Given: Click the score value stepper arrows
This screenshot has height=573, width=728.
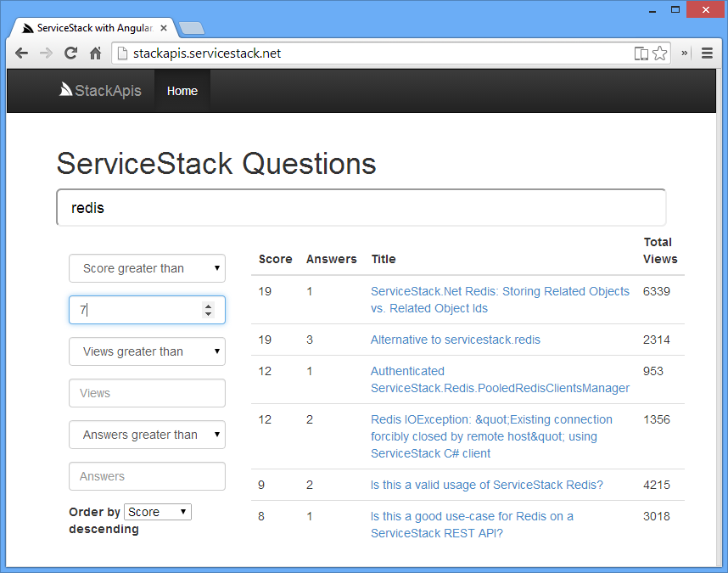Looking at the screenshot, I should 208,310.
